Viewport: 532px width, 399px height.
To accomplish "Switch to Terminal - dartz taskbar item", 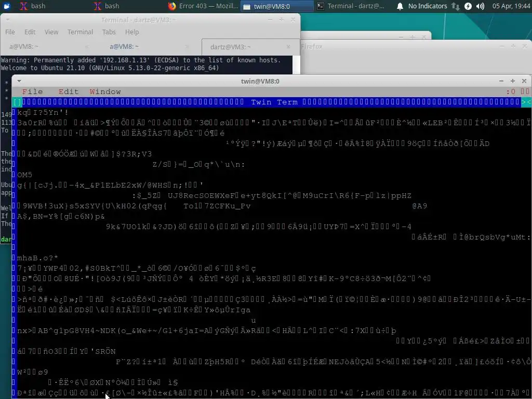I will click(x=351, y=6).
